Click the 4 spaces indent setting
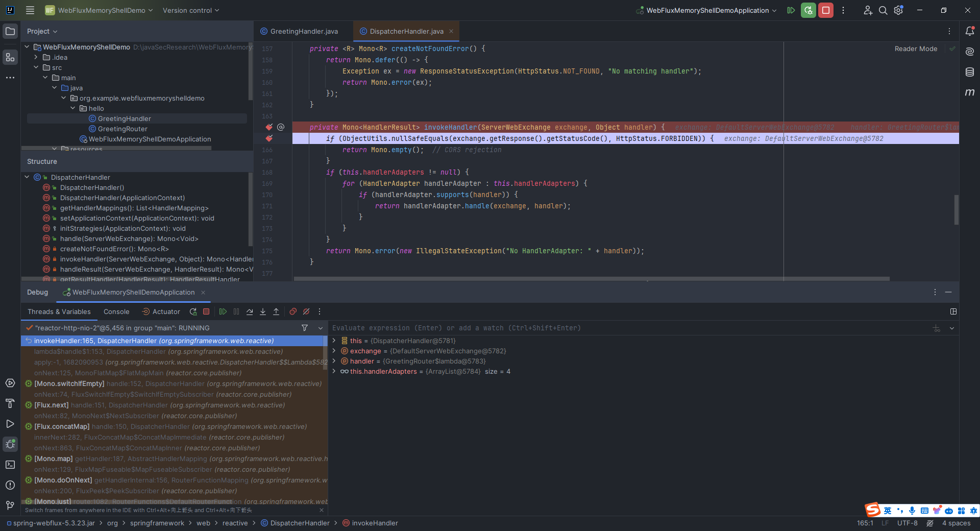Screen dimensions: 980x531 pos(956,523)
